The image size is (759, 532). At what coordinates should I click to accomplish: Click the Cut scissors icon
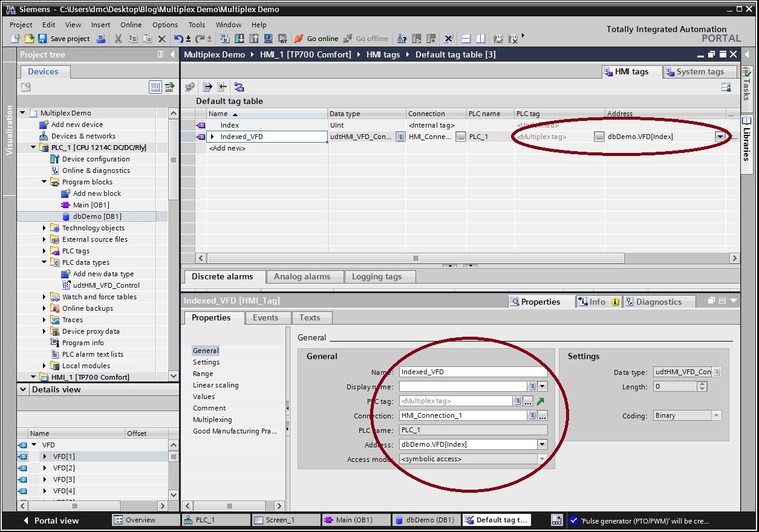(x=119, y=39)
